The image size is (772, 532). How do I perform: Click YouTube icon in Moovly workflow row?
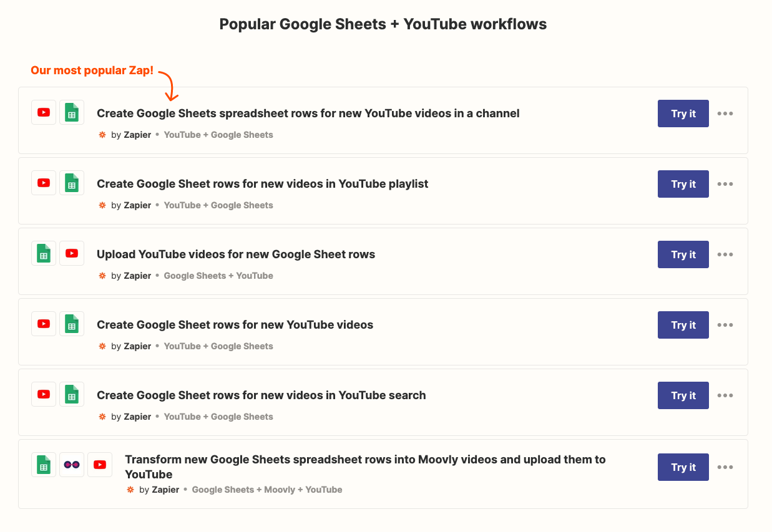[x=100, y=465]
